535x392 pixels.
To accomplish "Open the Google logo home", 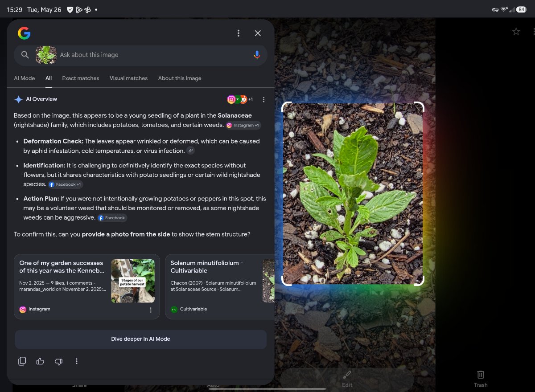I will pos(24,33).
